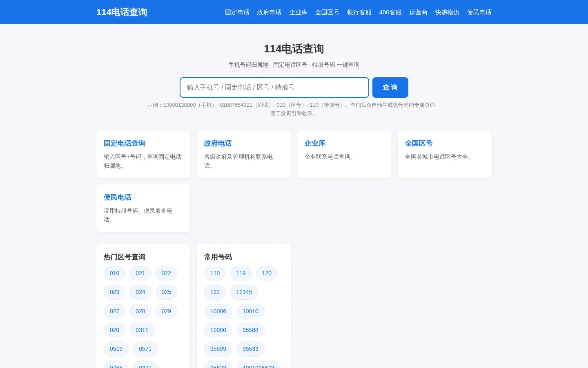Viewport: 588px width, 368px height.
Task: Click the 95588 number chip
Action: 251,330
